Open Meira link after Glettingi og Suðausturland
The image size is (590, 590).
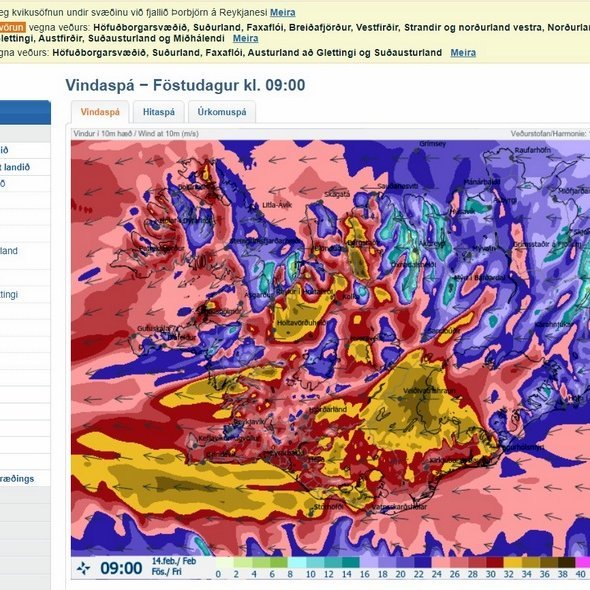463,53
